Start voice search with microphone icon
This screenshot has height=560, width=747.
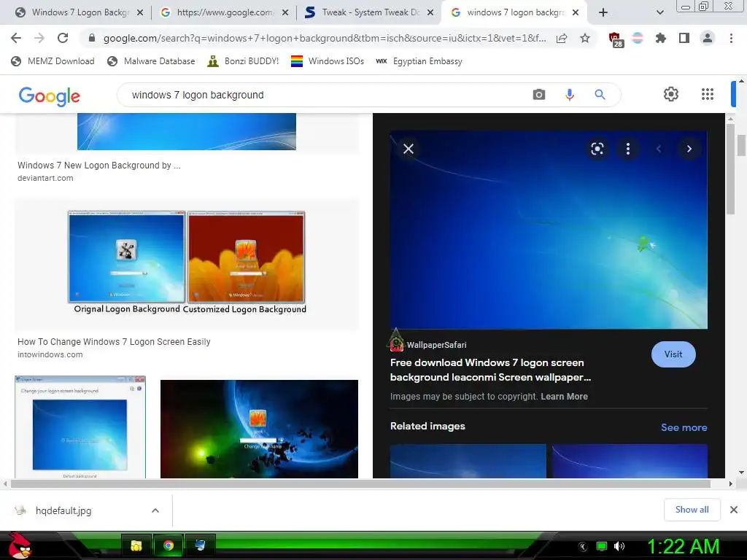[569, 95]
